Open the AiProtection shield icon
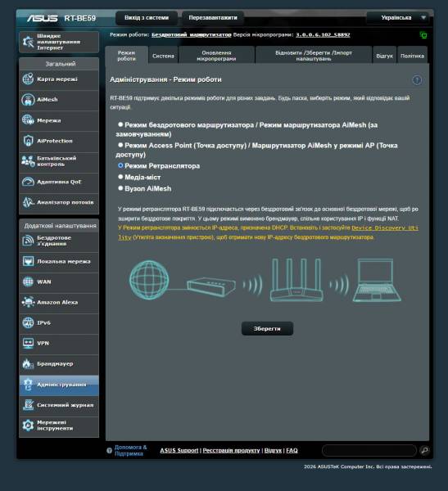This screenshot has width=448, height=491. (x=28, y=141)
